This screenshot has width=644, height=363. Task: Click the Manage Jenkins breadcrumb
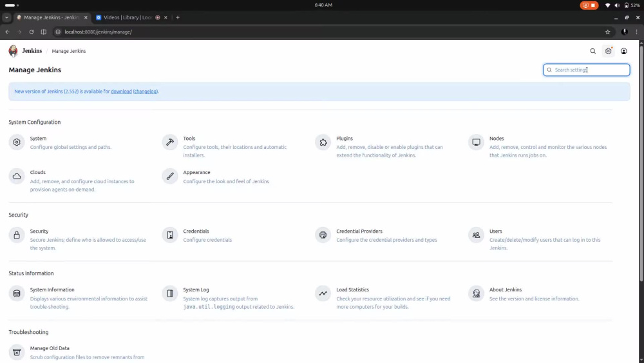69,51
